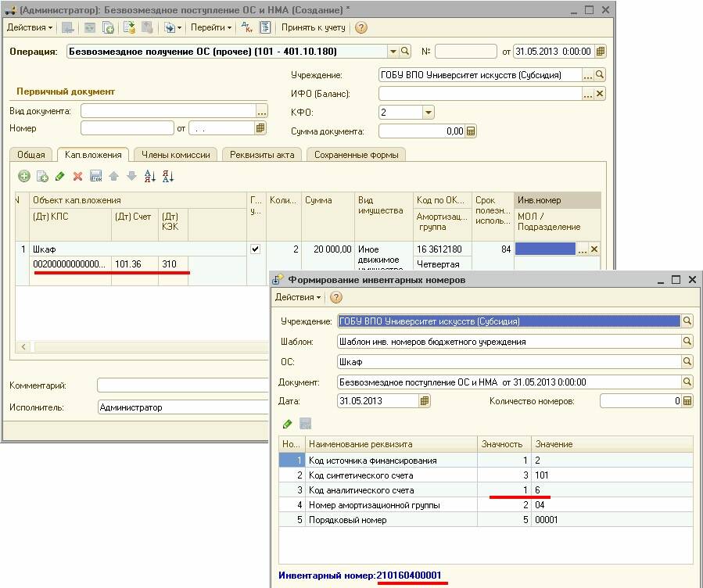
Task: Open the Сохраненные формы tab
Action: [x=356, y=155]
